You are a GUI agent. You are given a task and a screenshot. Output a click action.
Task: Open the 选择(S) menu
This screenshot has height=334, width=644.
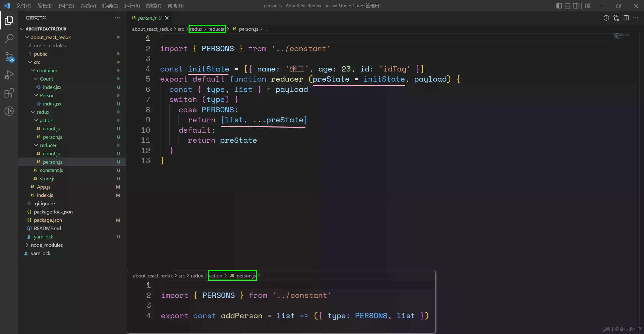pyautogui.click(x=66, y=6)
